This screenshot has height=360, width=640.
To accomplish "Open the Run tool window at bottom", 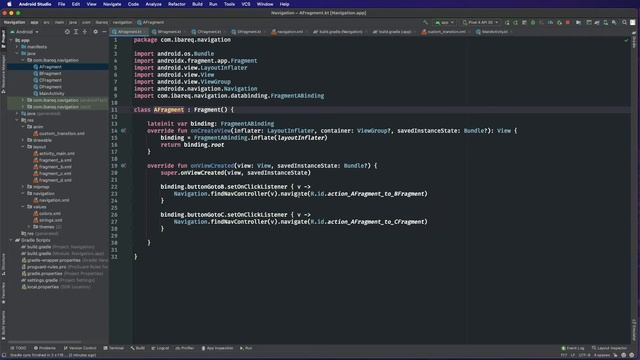I will [246, 348].
